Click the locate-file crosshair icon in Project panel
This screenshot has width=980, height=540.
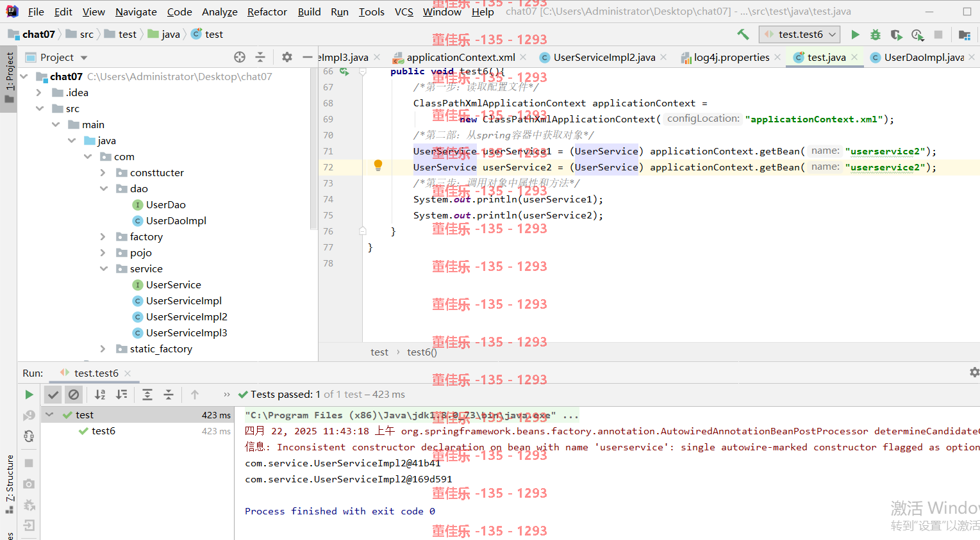coord(240,57)
